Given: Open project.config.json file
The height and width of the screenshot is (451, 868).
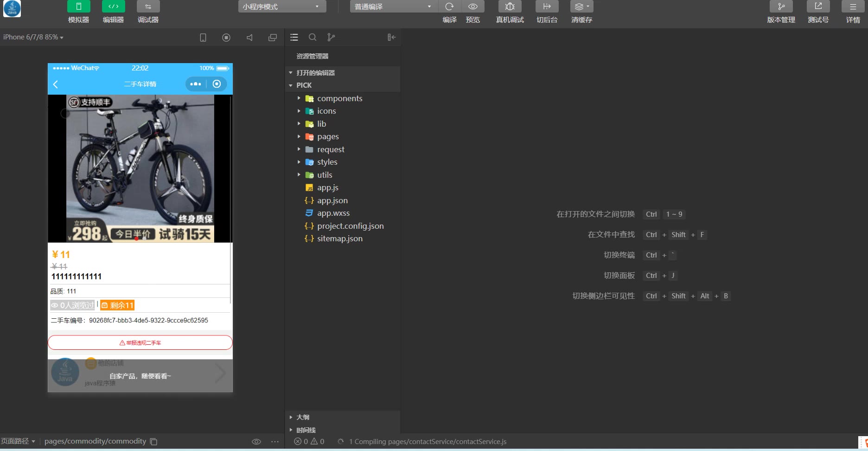Looking at the screenshot, I should [343, 226].
